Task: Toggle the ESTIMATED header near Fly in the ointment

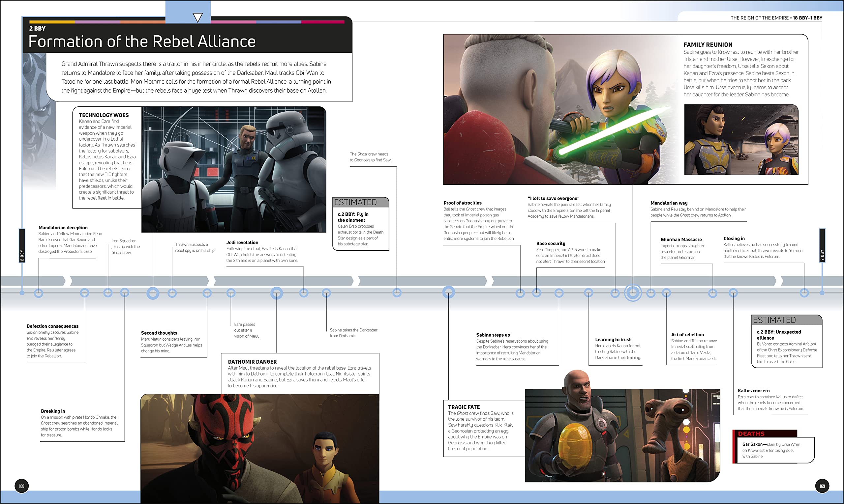Action: coord(355,203)
